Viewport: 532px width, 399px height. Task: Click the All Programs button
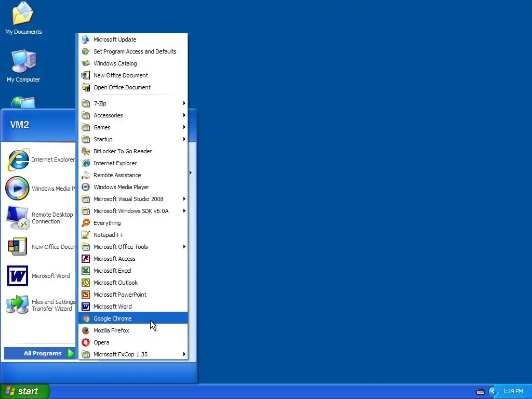[39, 353]
